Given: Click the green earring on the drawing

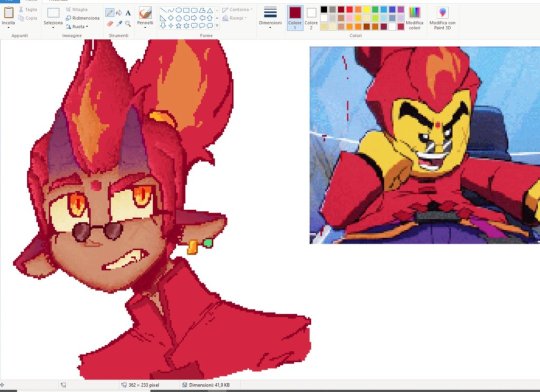Looking at the screenshot, I should (208, 243).
